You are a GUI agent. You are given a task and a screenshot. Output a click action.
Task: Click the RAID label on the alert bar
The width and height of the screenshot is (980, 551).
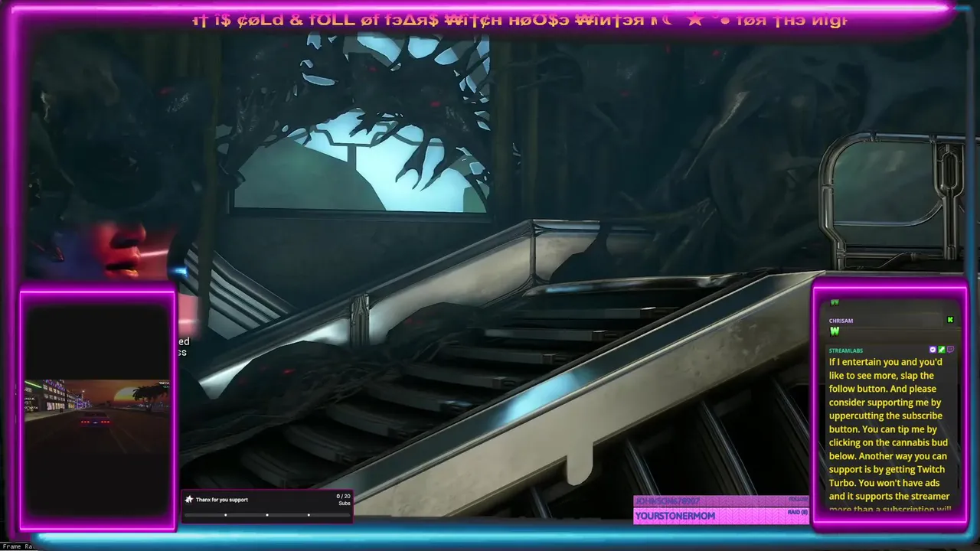point(798,512)
